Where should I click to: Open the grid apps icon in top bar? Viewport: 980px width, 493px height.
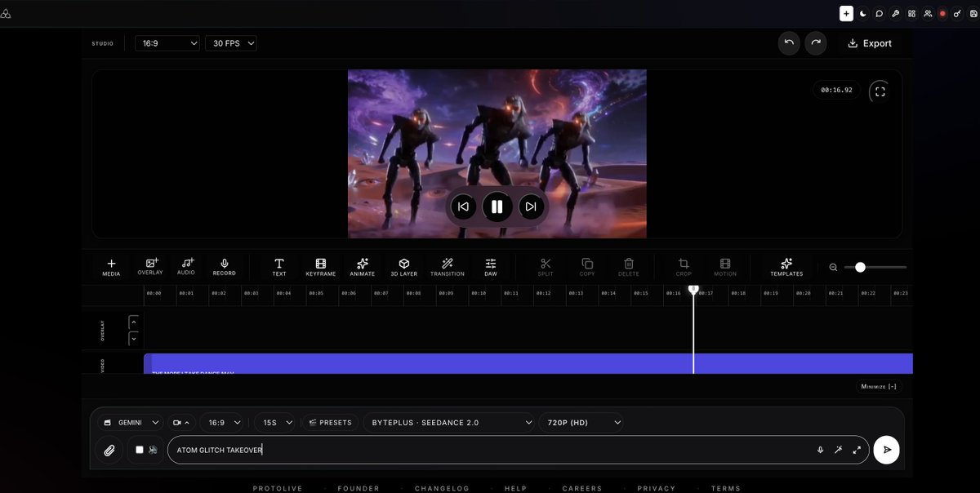click(x=911, y=14)
